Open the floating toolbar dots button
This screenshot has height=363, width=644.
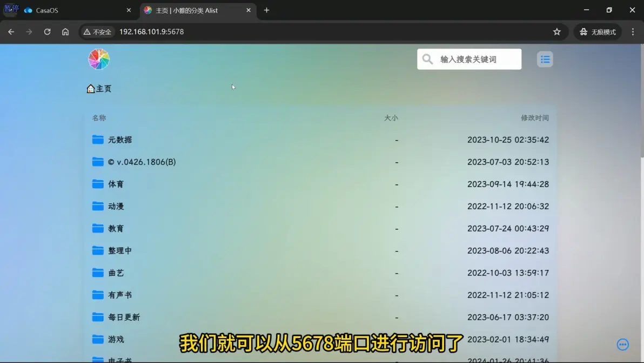tap(622, 345)
